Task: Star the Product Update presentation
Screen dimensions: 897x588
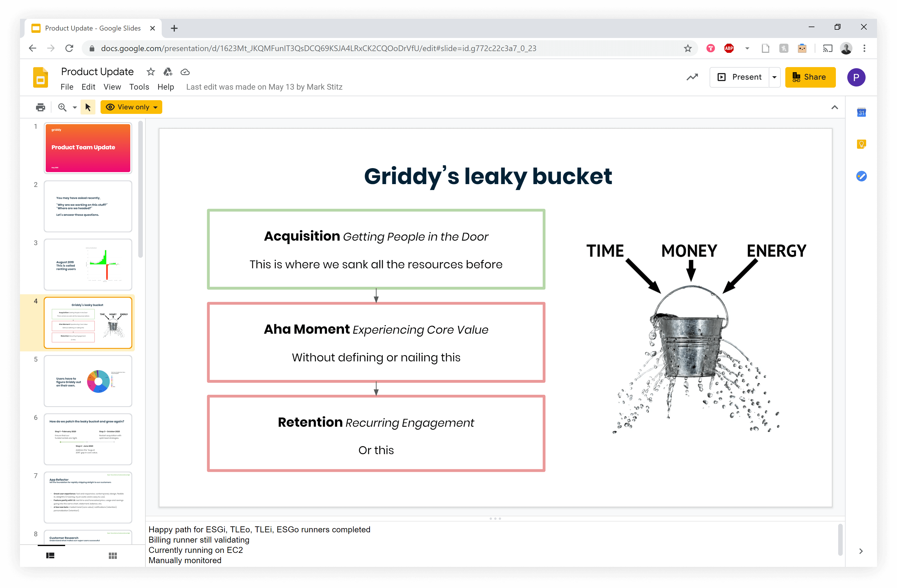Action: coord(151,72)
